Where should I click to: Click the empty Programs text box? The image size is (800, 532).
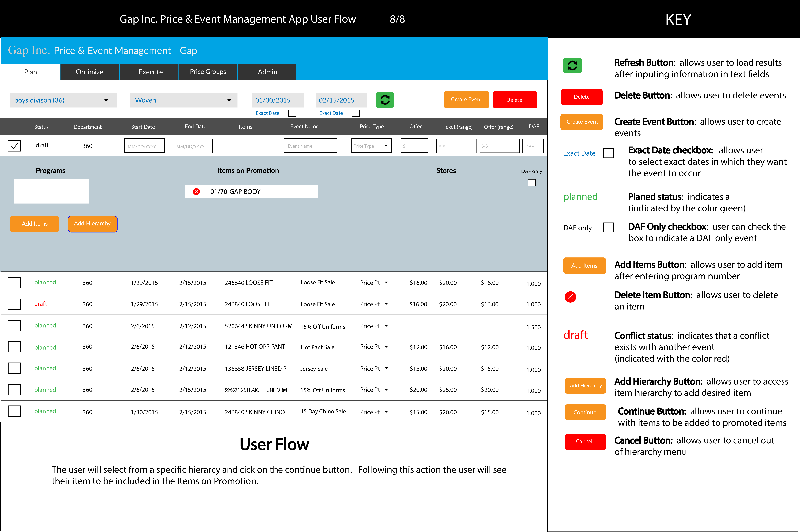[51, 191]
